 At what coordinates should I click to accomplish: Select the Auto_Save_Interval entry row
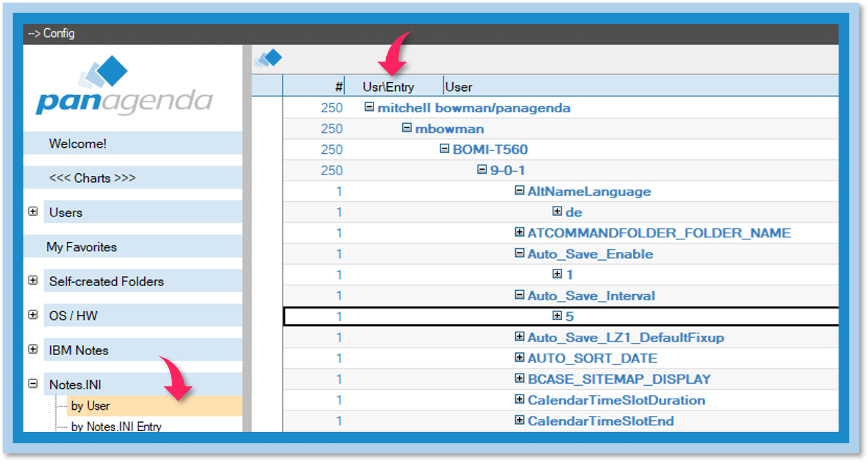[591, 296]
